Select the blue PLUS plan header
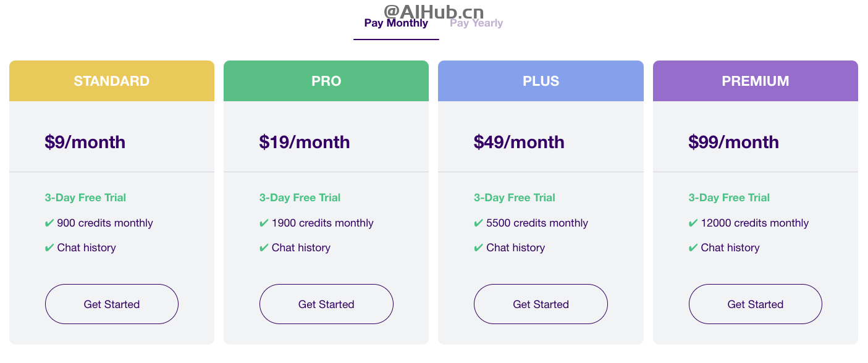This screenshot has height=363, width=868. 541,81
